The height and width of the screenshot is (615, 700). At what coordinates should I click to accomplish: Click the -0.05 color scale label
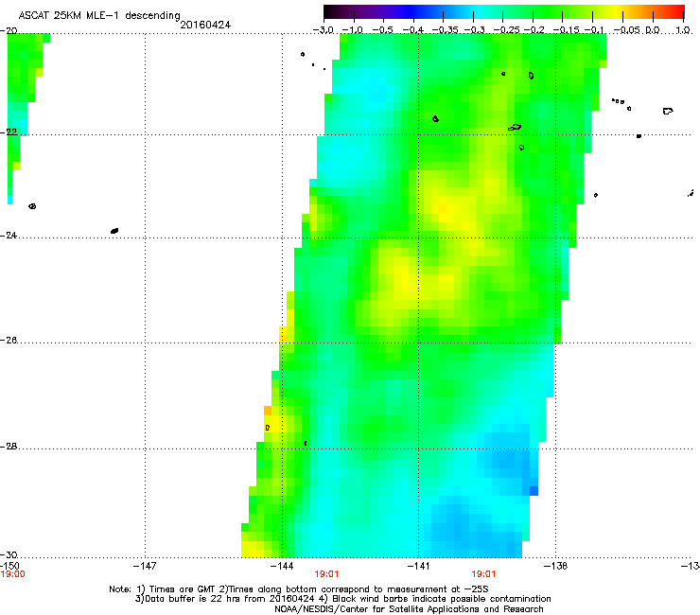[627, 30]
